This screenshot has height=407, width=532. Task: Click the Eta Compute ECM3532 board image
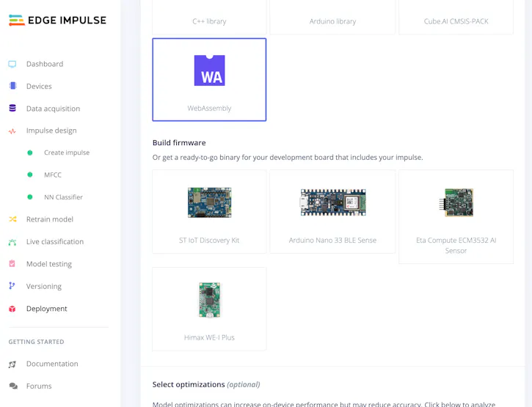456,202
